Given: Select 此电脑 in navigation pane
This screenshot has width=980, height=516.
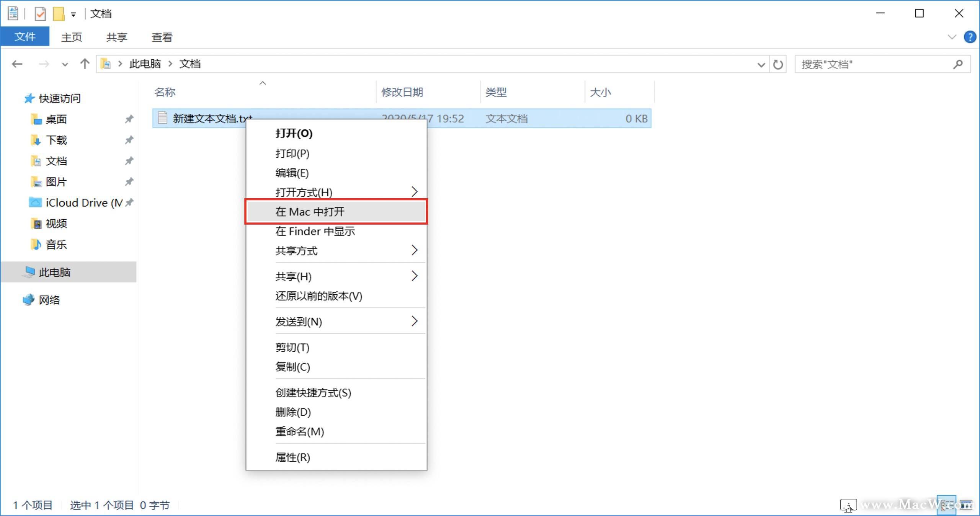Looking at the screenshot, I should 54,272.
